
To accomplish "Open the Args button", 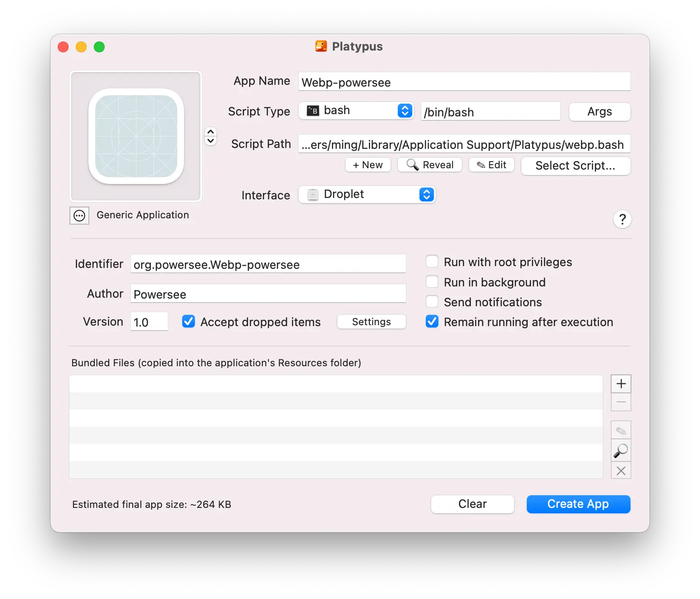I will pyautogui.click(x=599, y=112).
